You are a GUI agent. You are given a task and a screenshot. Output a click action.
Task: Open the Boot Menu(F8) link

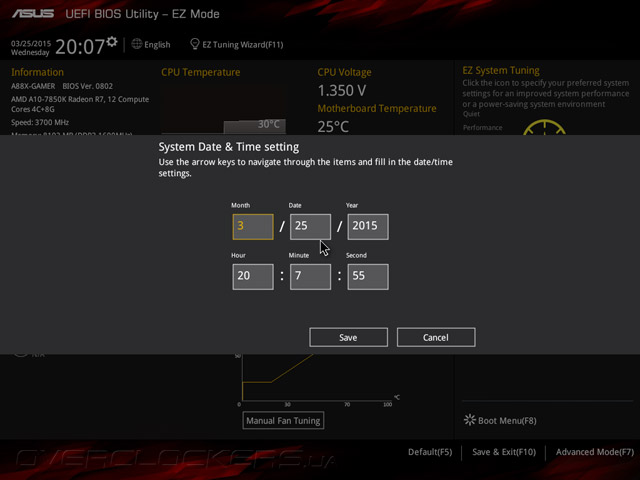[507, 420]
